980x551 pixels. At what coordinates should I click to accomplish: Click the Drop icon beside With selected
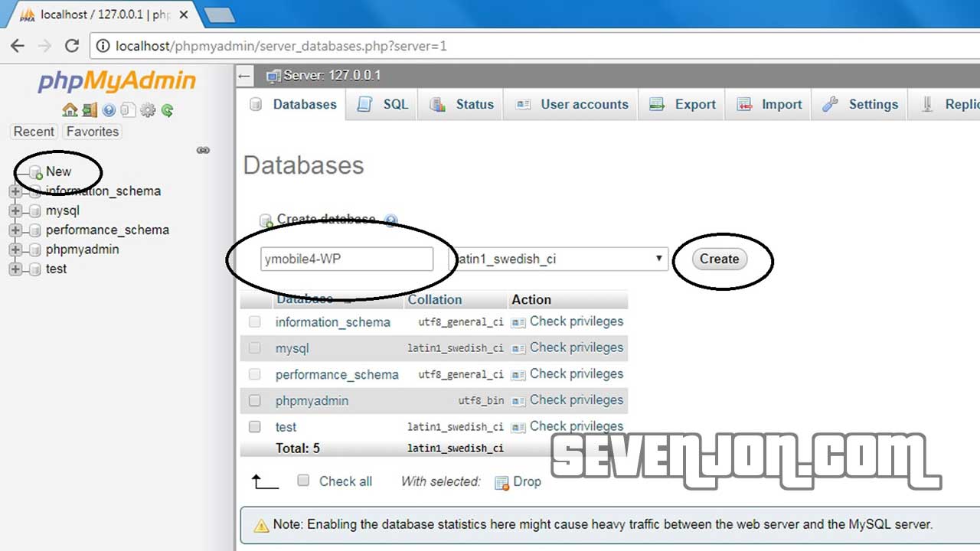coord(502,482)
